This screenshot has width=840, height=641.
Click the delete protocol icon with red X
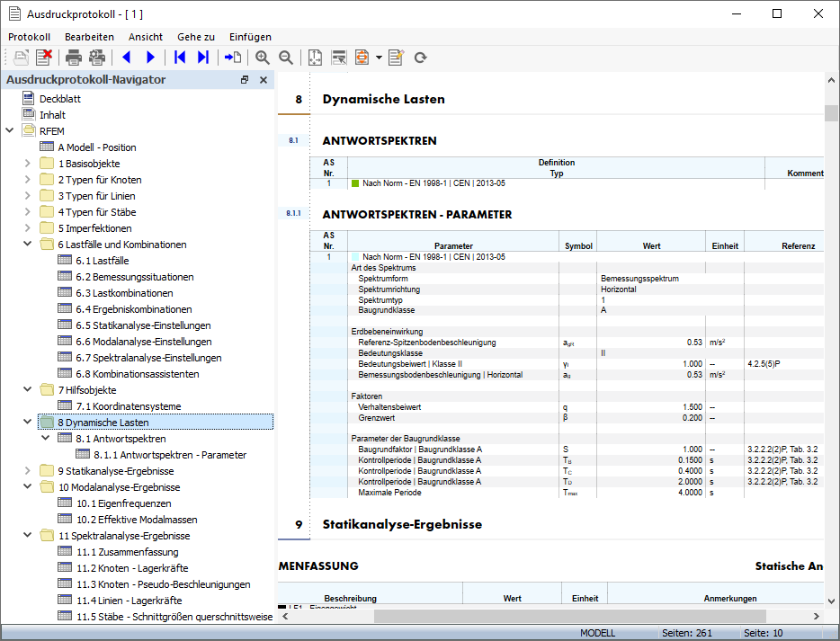coord(43,58)
